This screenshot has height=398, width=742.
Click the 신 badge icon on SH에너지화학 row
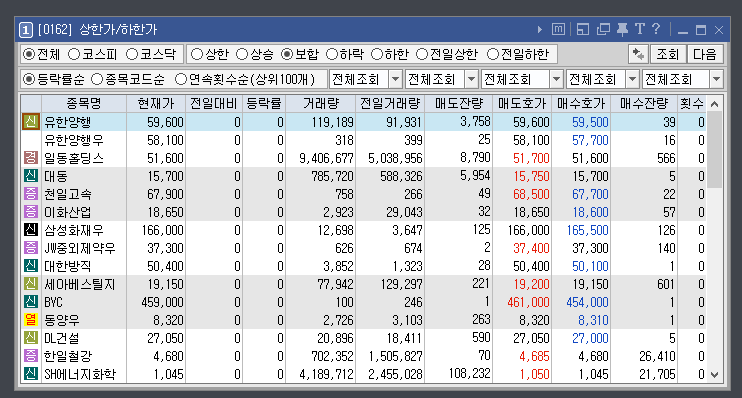[31, 373]
